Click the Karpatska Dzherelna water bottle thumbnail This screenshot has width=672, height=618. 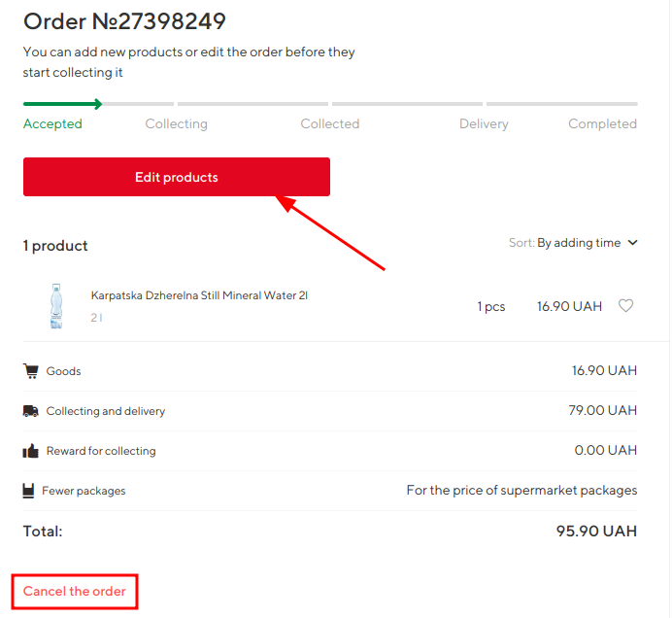[54, 305]
